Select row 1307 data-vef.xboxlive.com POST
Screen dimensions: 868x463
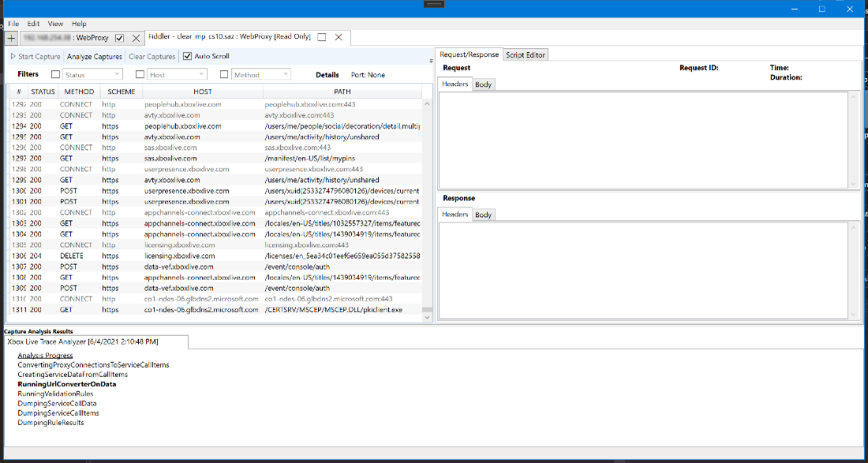(216, 267)
